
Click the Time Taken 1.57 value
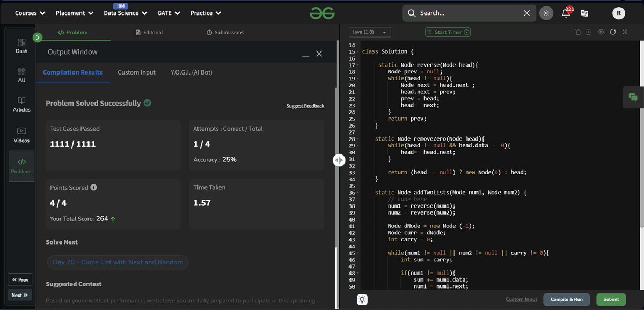point(202,203)
